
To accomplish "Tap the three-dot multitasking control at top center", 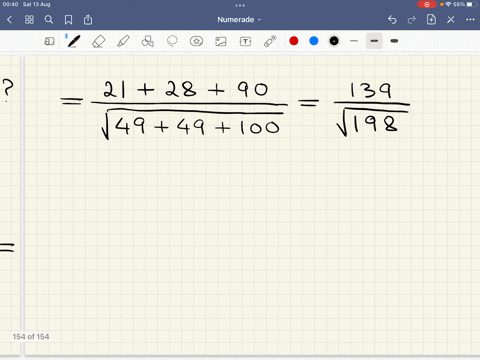I will click(240, 5).
